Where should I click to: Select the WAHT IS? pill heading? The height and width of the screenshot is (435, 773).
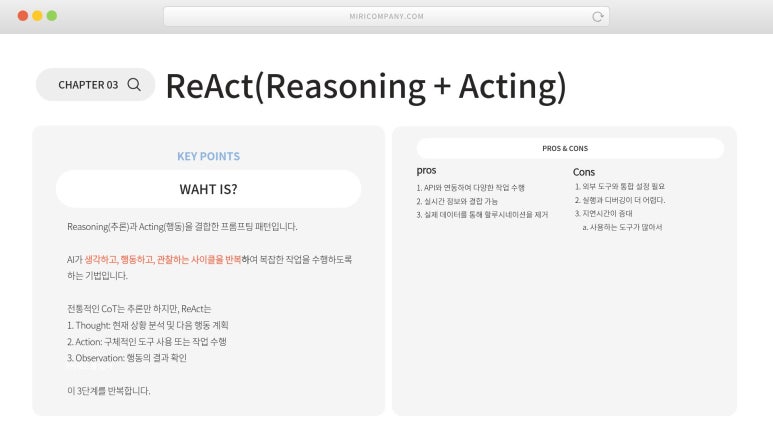tap(208, 189)
